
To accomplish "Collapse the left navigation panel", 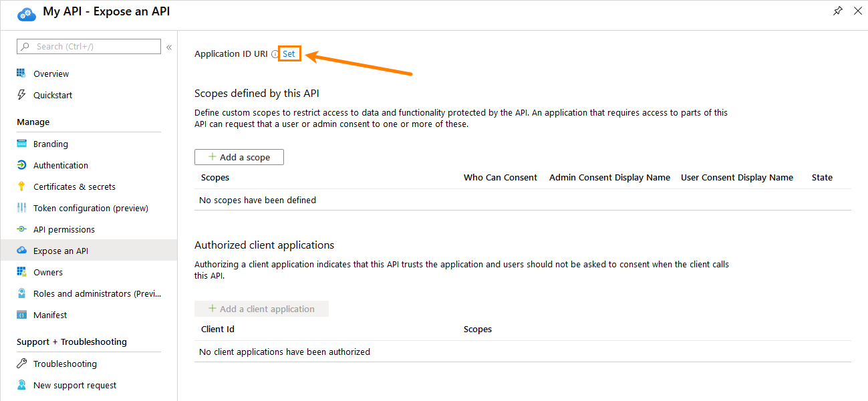I will (168, 47).
